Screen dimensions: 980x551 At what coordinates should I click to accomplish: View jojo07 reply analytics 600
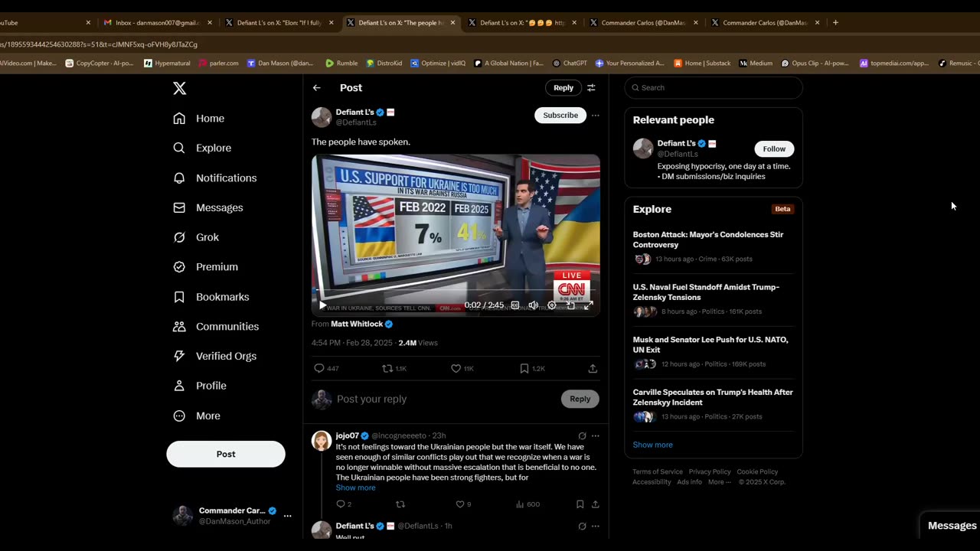[528, 504]
